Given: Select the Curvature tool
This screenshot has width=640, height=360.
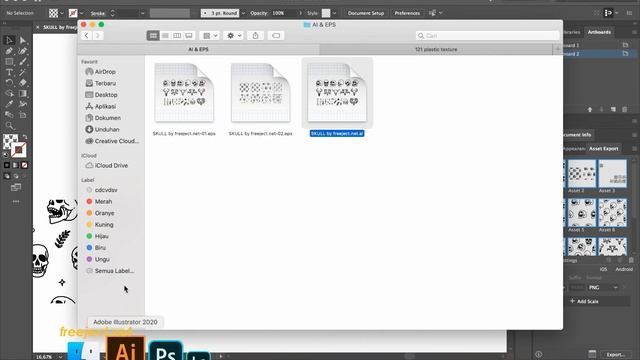Looking at the screenshot, I should [x=23, y=51].
